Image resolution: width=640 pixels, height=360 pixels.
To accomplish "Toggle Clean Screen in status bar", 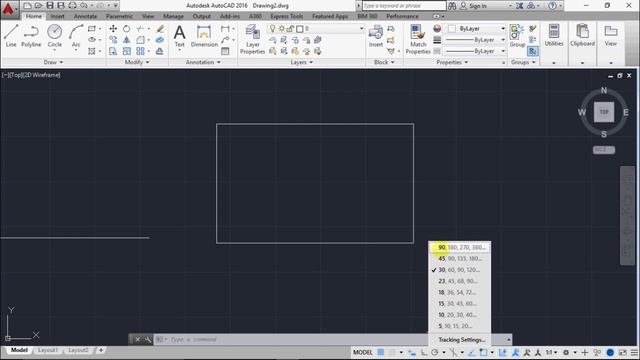I will [622, 352].
